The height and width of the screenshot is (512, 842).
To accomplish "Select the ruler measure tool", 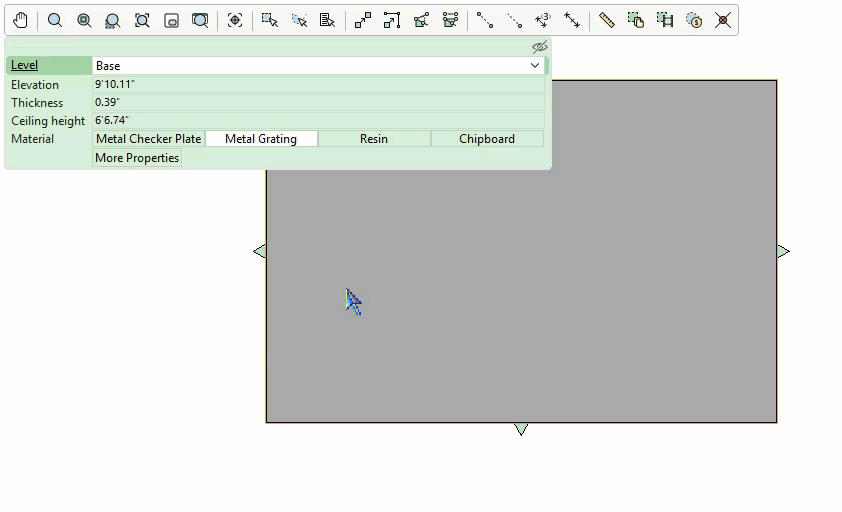I will pos(607,20).
